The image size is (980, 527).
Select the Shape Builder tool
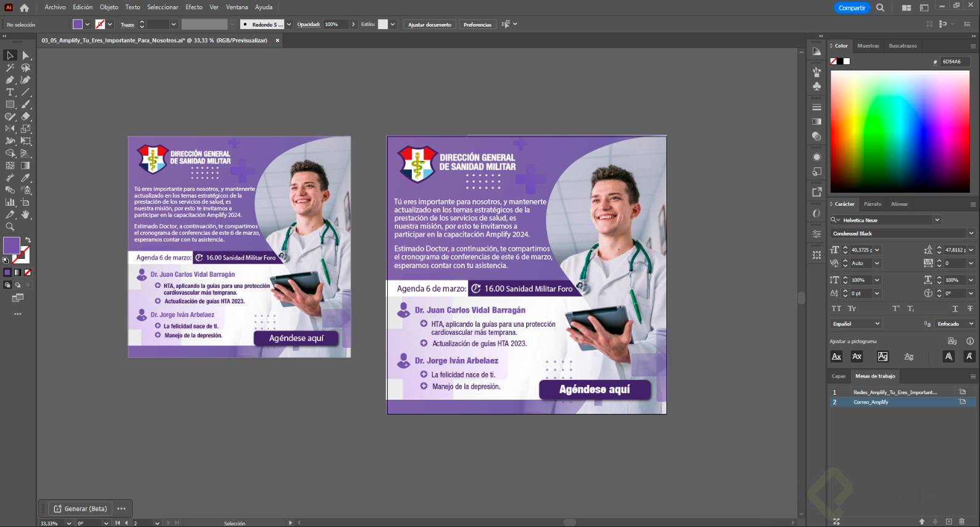[x=10, y=153]
